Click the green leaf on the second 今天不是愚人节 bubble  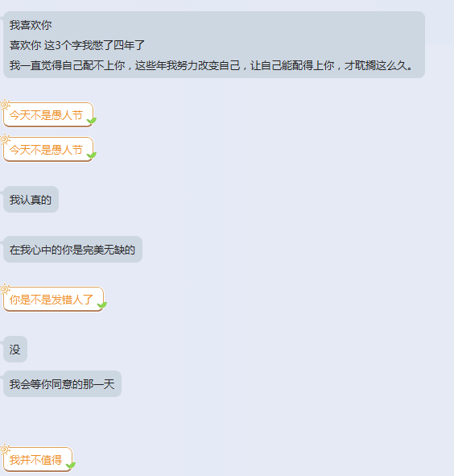pyautogui.click(x=91, y=155)
